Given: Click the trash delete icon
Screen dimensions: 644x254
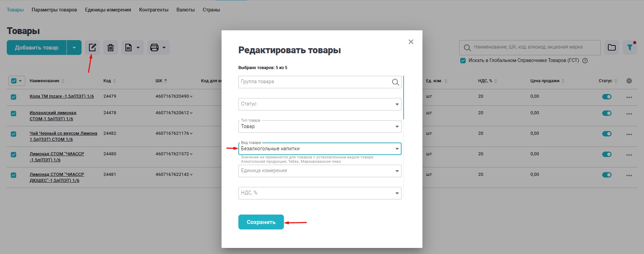Looking at the screenshot, I should (x=111, y=47).
